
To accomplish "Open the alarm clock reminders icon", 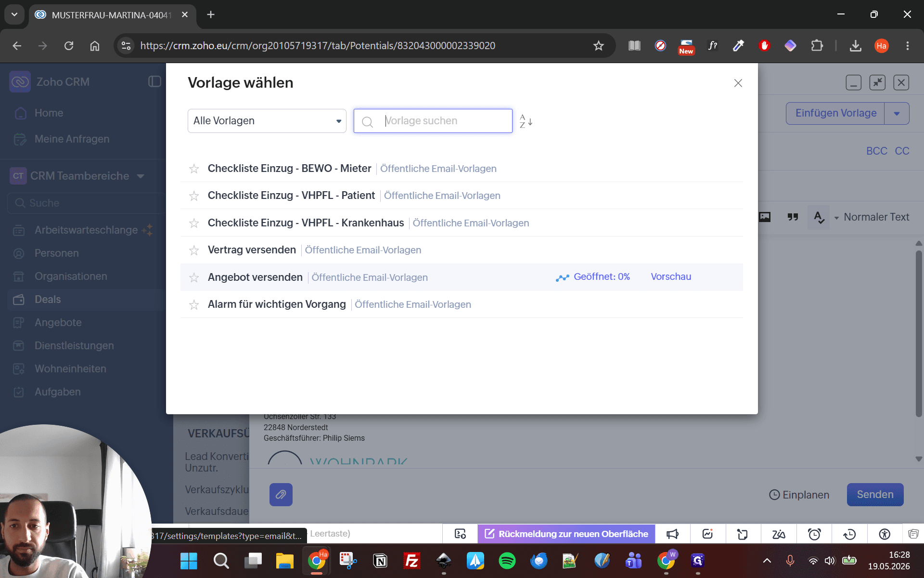I will (x=814, y=534).
